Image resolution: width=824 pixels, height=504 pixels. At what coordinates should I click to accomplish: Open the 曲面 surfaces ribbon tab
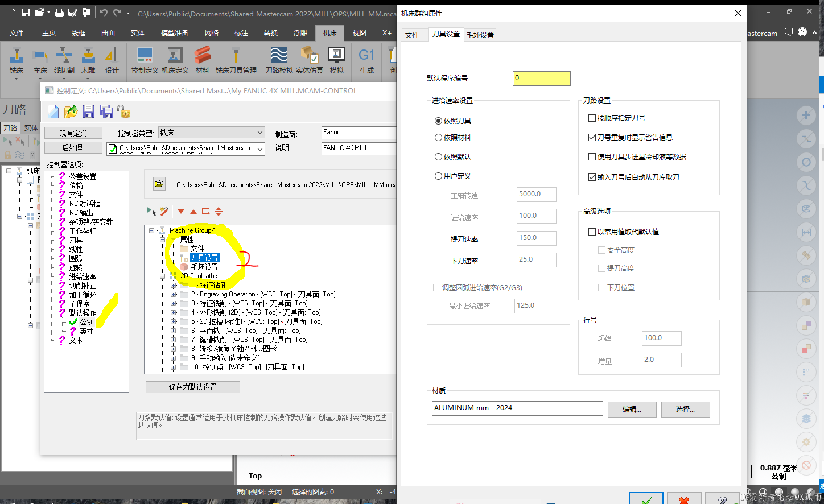tap(108, 32)
